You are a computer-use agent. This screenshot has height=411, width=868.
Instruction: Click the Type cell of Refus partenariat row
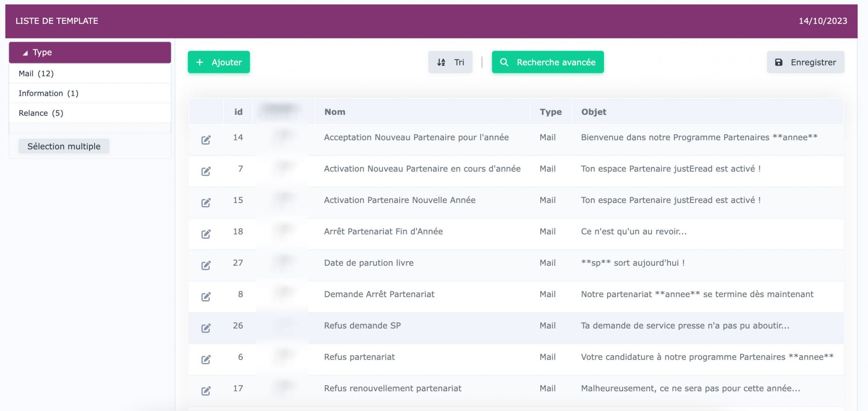(x=547, y=357)
